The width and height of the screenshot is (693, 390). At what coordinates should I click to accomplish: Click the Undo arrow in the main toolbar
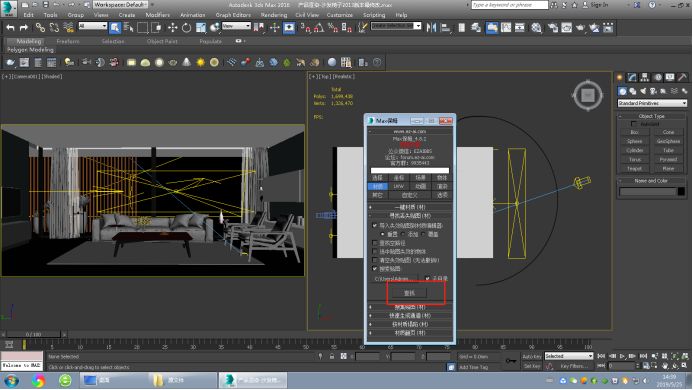(x=11, y=27)
